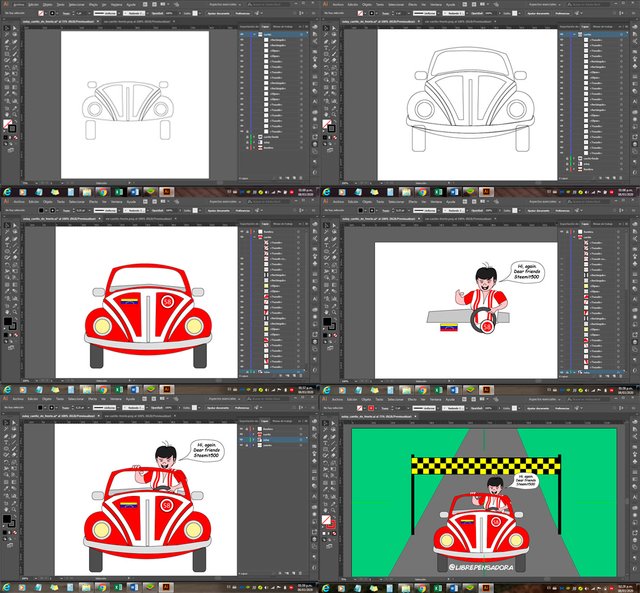Screen dimensions: 640x593
Task: Pick the Zoom tool in middle-left Illustrator window
Action: coord(14,312)
